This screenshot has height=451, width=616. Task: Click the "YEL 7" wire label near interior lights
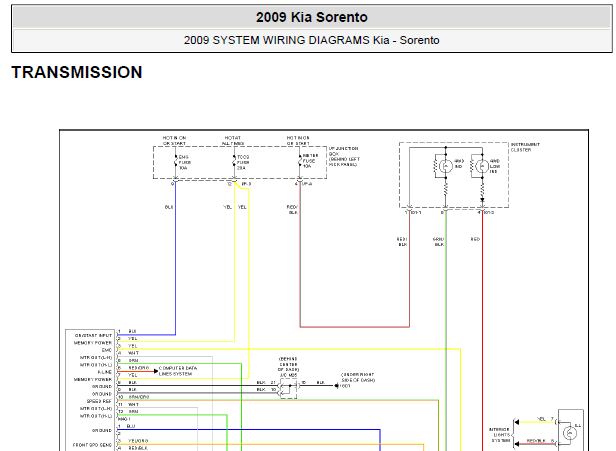(545, 419)
